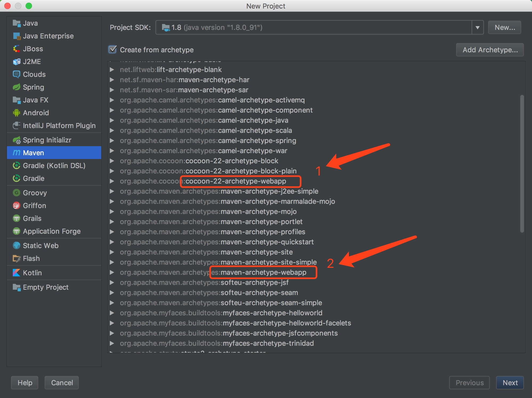The width and height of the screenshot is (532, 398).
Task: Toggle the Create from archetype checkbox
Action: (x=113, y=50)
